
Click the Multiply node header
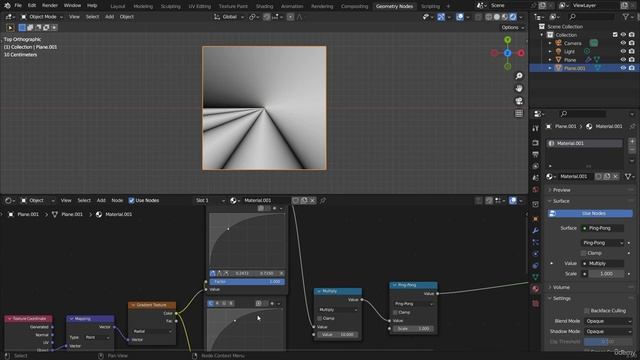(x=338, y=291)
